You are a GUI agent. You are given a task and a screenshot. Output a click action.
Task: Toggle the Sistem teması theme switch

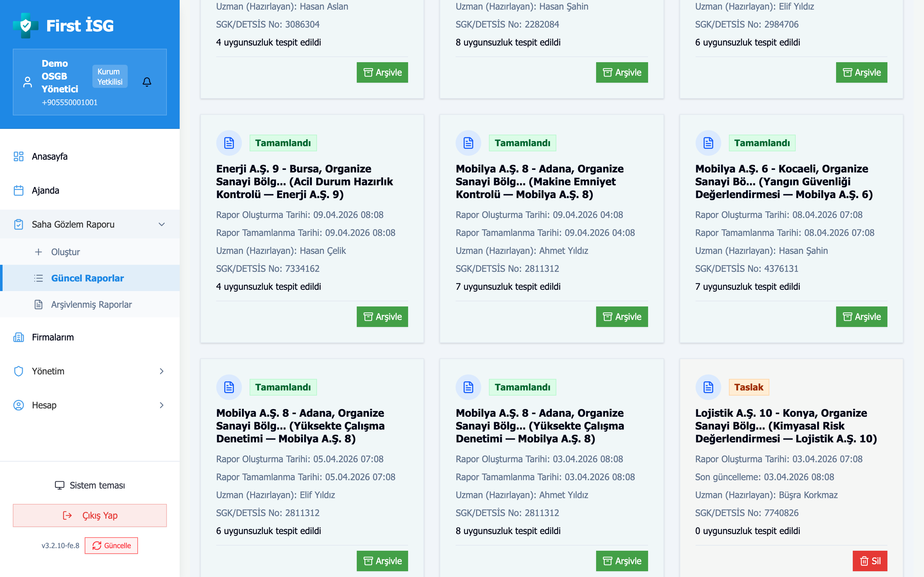[x=90, y=485]
